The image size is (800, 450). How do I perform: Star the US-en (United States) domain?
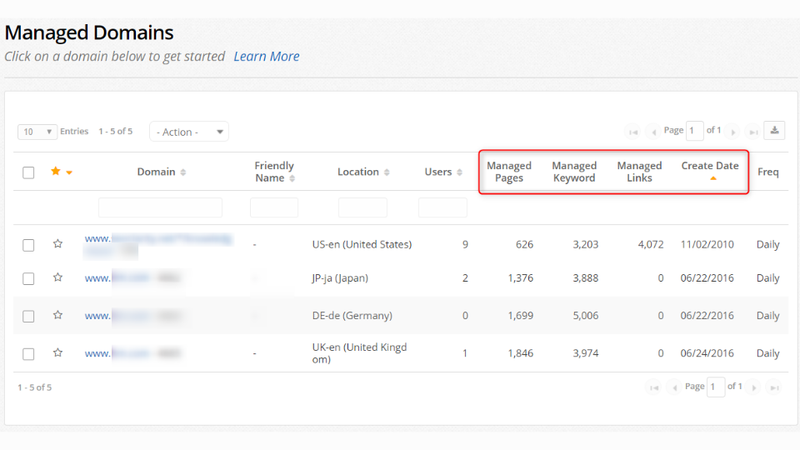[x=58, y=244]
